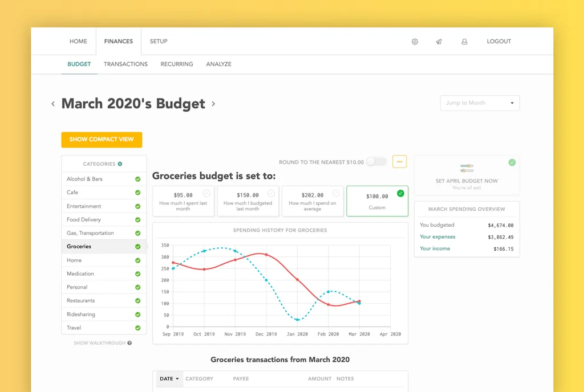Click the CATEGORIES header label
Viewport: 584px width, 392px height.
pos(99,164)
